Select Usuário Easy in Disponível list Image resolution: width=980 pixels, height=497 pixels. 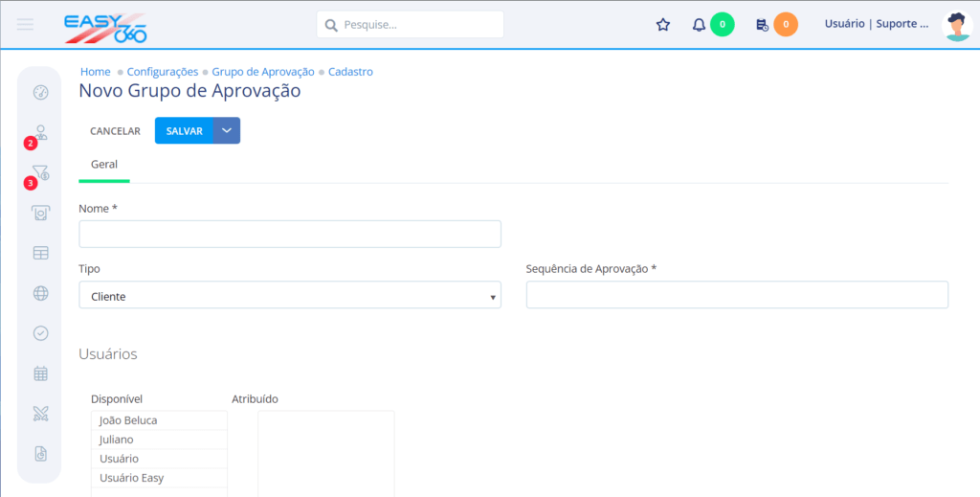tap(160, 478)
